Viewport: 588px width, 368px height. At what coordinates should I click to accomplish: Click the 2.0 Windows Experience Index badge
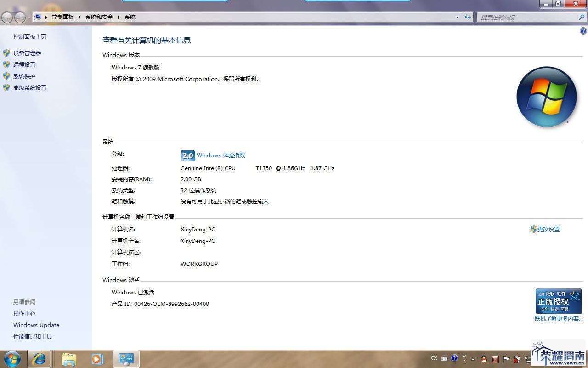click(187, 155)
